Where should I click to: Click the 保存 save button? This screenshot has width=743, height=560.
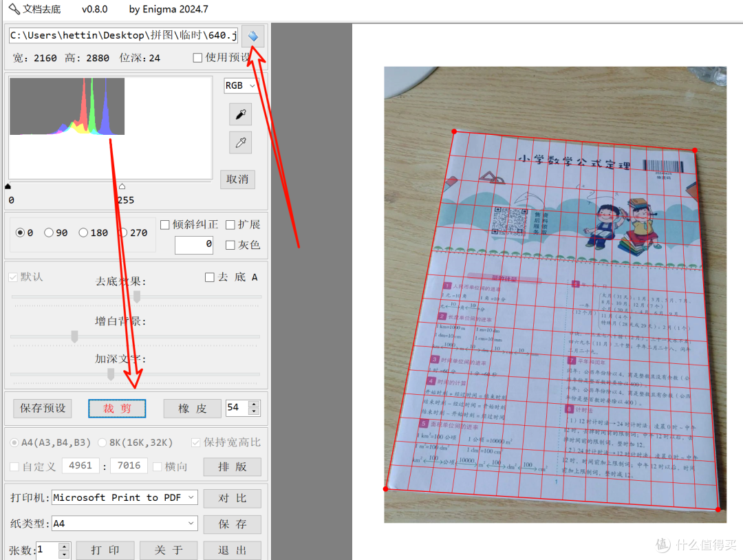[x=233, y=524]
